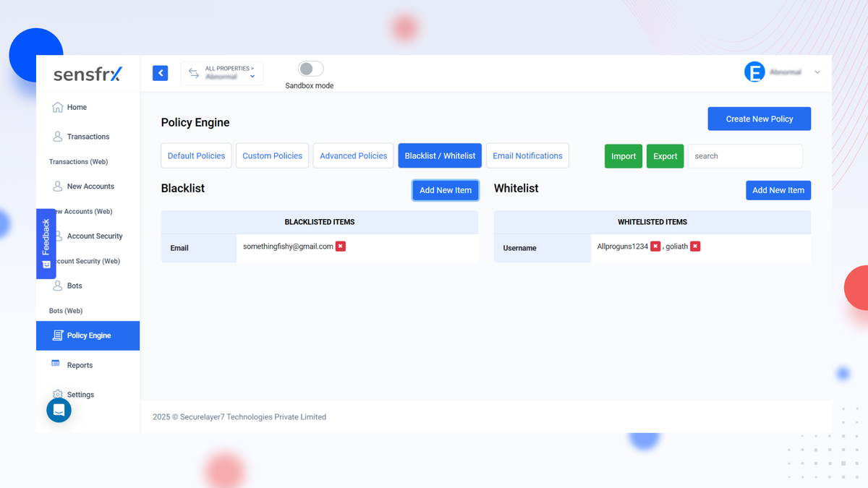Viewport: 868px width, 488px height.
Task: Open the Home section icon
Action: click(58, 106)
